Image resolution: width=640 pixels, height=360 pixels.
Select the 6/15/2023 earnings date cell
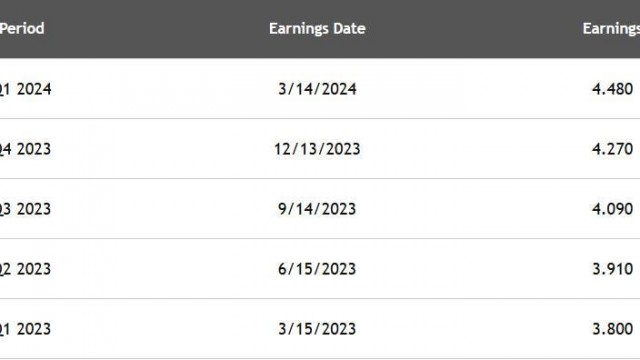317,269
